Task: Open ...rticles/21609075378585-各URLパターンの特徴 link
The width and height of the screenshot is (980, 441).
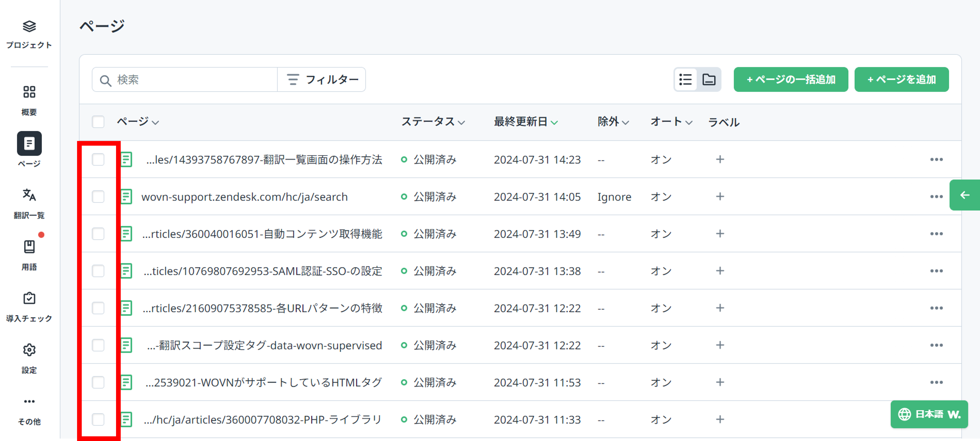Action: point(263,308)
